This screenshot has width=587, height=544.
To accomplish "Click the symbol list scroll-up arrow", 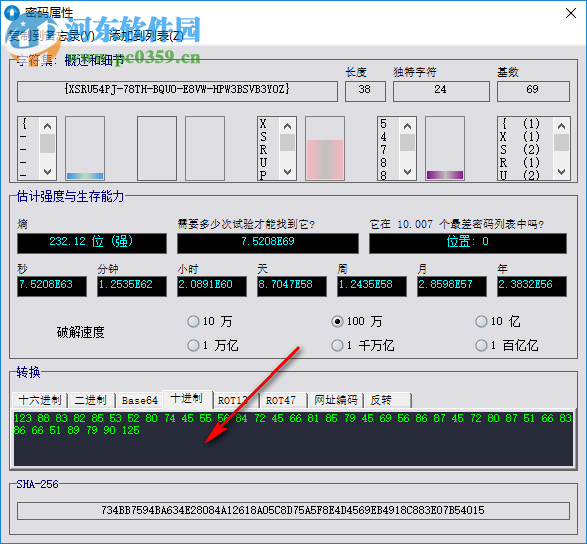I will [x=47, y=126].
